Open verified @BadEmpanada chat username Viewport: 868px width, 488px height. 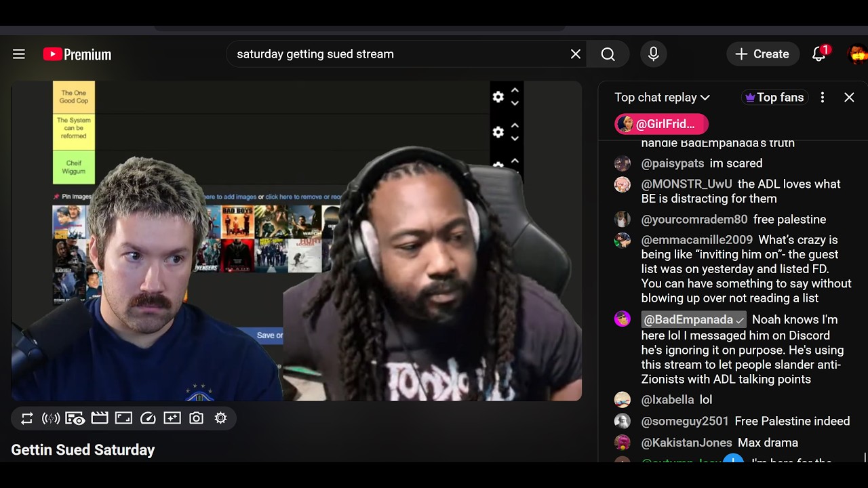[x=694, y=320]
